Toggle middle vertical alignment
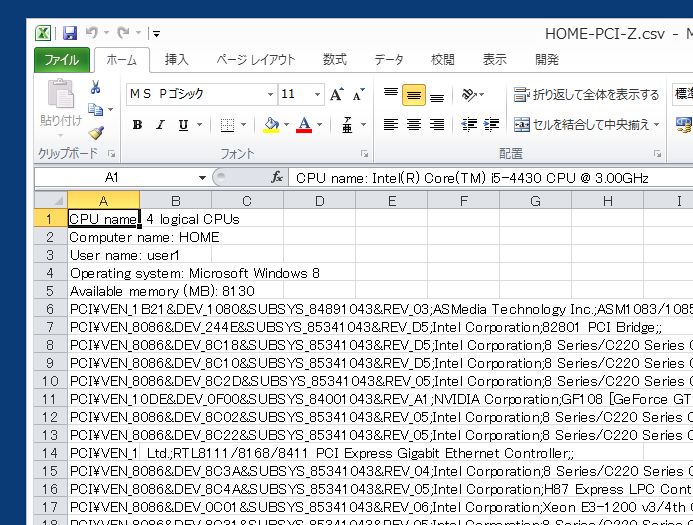The height and width of the screenshot is (525, 693). tap(414, 95)
